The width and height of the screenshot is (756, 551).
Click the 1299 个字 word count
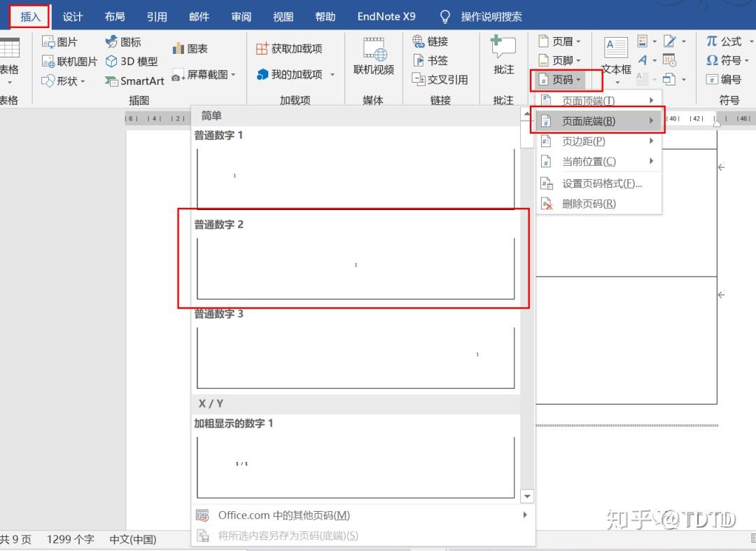71,539
